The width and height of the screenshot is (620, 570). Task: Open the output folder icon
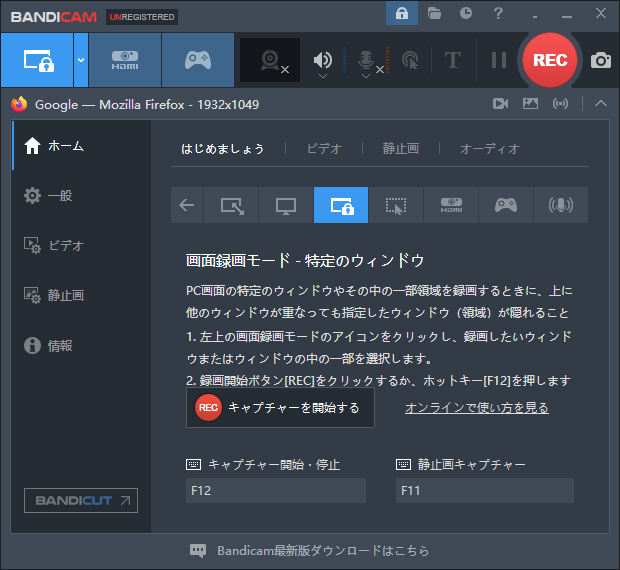point(434,13)
